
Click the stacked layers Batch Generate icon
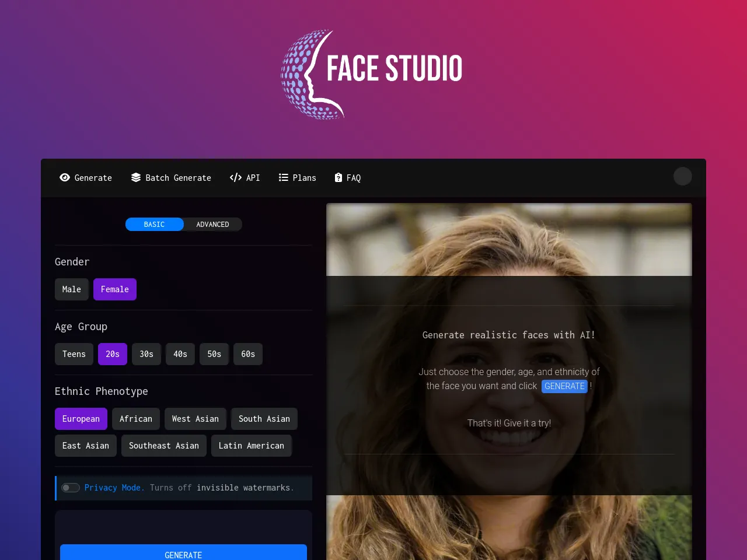(136, 177)
